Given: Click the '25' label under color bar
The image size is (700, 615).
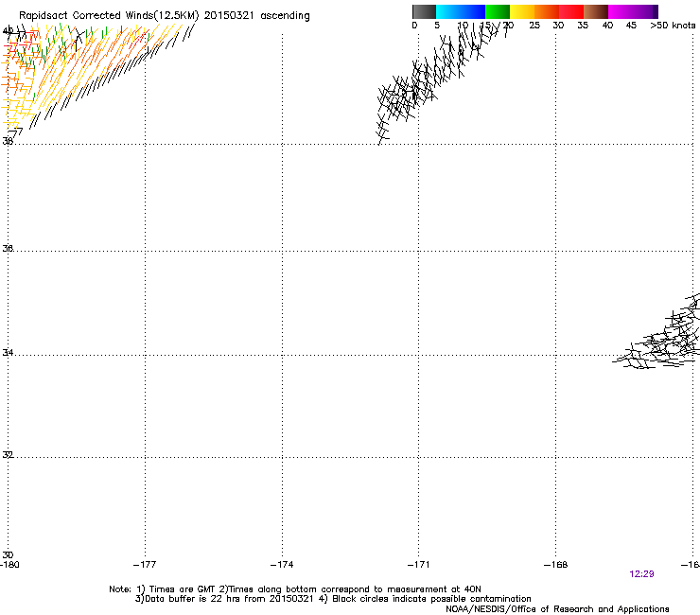Looking at the screenshot, I should 534,26.
